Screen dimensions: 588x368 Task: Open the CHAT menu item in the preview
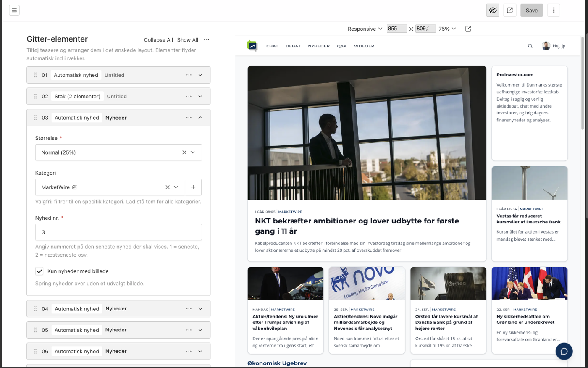pyautogui.click(x=272, y=46)
